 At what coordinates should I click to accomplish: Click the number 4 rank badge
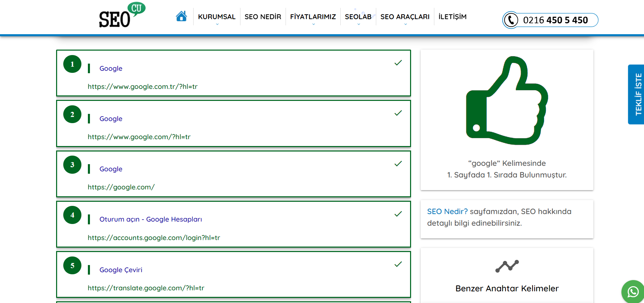72,215
